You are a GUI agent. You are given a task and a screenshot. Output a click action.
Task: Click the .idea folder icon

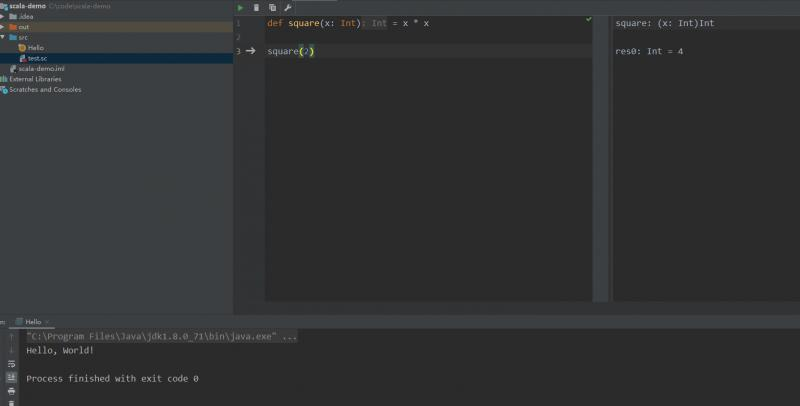(13, 17)
